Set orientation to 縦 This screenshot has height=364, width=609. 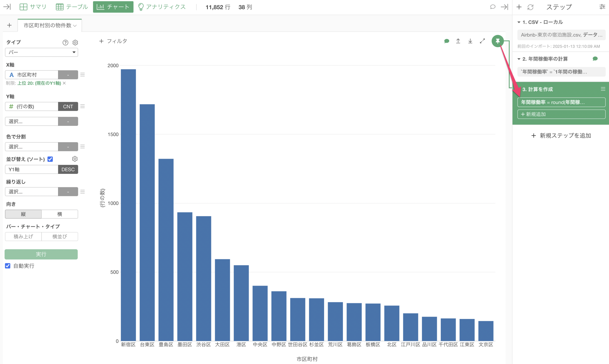click(x=23, y=214)
